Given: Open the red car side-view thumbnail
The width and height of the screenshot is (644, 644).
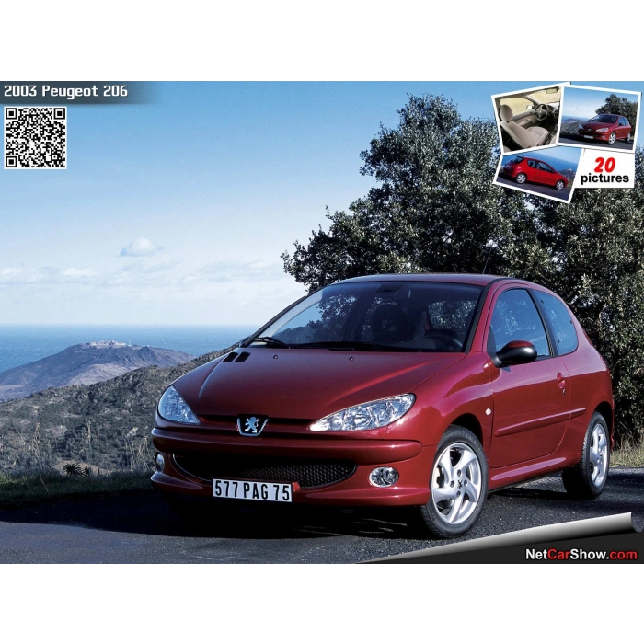Looking at the screenshot, I should click(x=537, y=169).
